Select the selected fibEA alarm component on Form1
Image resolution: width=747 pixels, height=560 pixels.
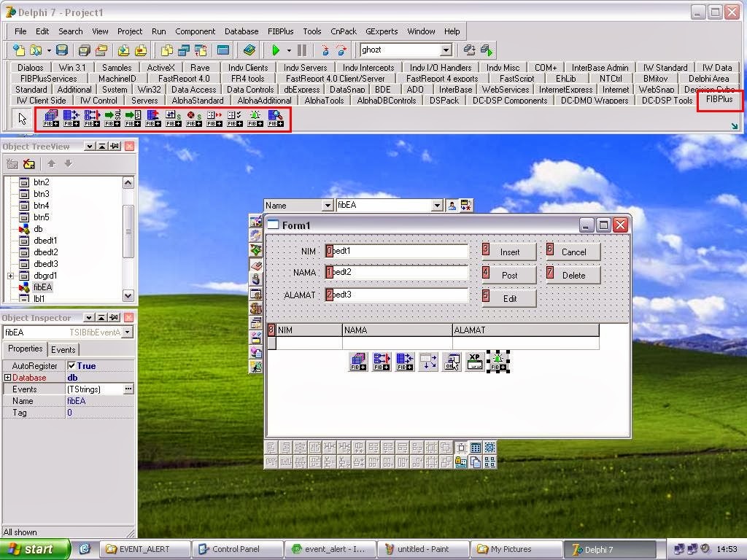tap(498, 362)
